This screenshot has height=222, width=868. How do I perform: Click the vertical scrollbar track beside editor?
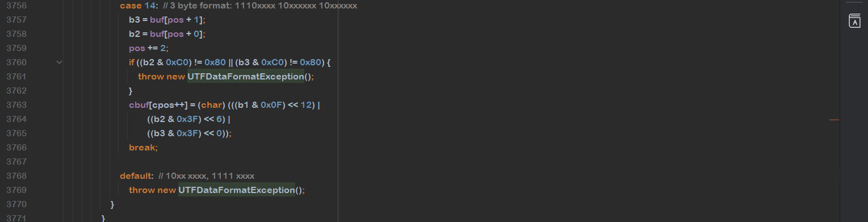834,111
